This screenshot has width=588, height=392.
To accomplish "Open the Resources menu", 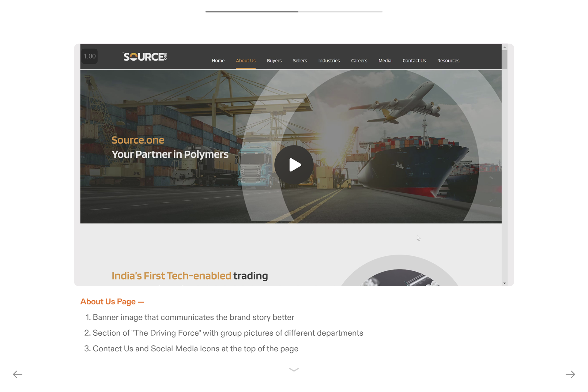I will coord(448,61).
